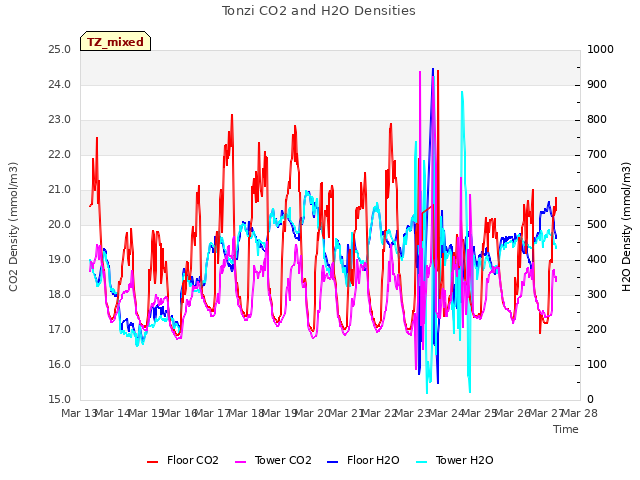The image size is (640, 480).
Task: Click the TZ_mixed annotation label
Action: pos(116,42)
